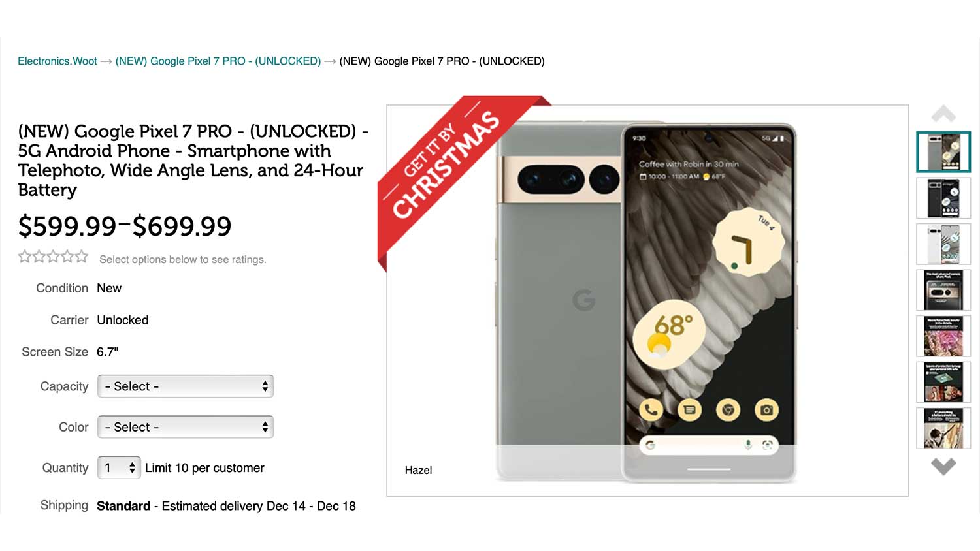Click the empty star rating icons
Viewport: 980px width, 551px height.
[x=53, y=257]
